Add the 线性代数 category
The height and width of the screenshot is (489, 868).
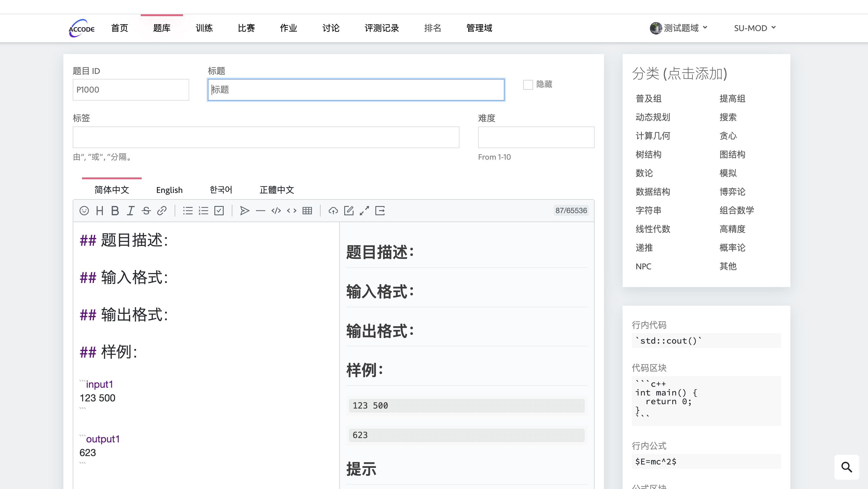(653, 229)
